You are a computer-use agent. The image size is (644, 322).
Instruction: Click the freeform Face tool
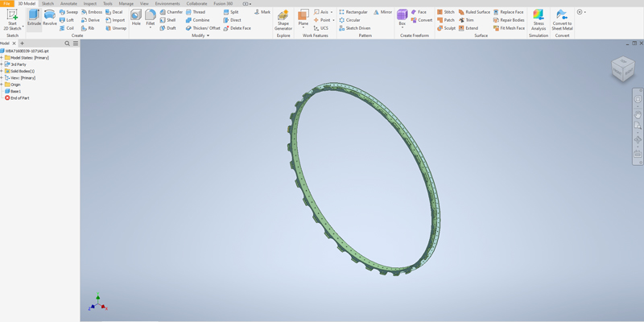point(419,12)
